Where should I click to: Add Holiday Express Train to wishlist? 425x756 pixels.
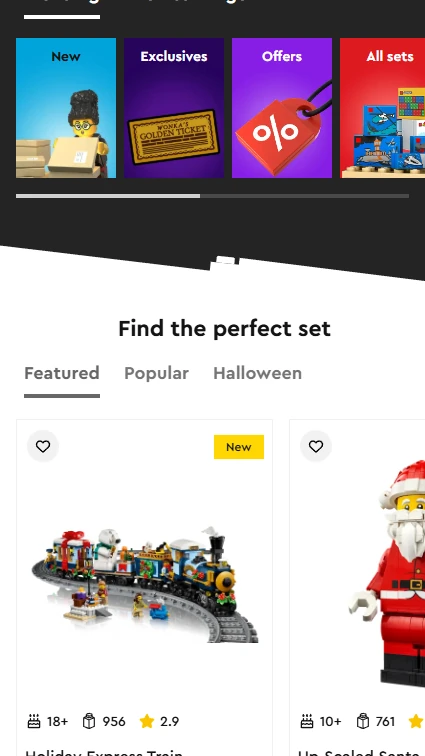click(x=43, y=446)
